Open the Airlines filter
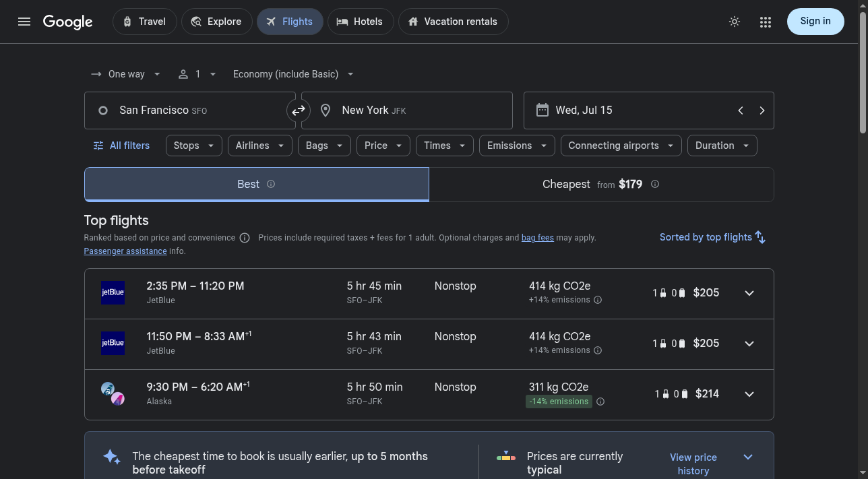Screen dimensions: 868x479 coord(260,146)
